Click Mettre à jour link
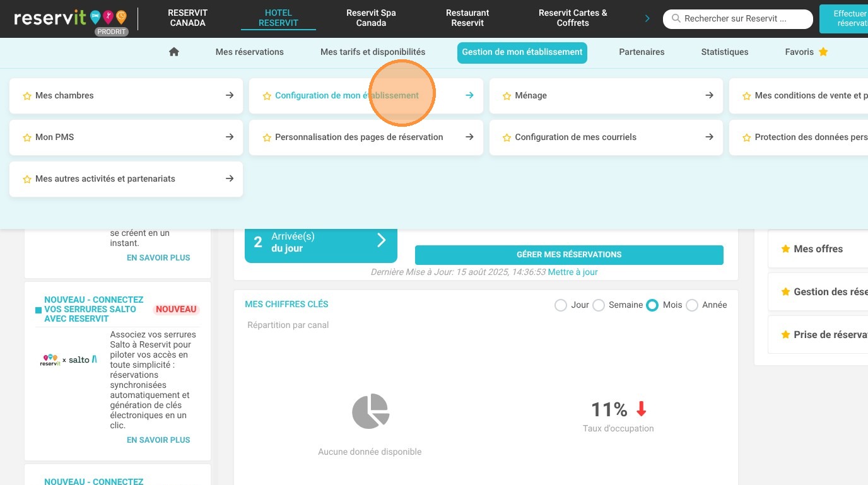 click(x=573, y=272)
